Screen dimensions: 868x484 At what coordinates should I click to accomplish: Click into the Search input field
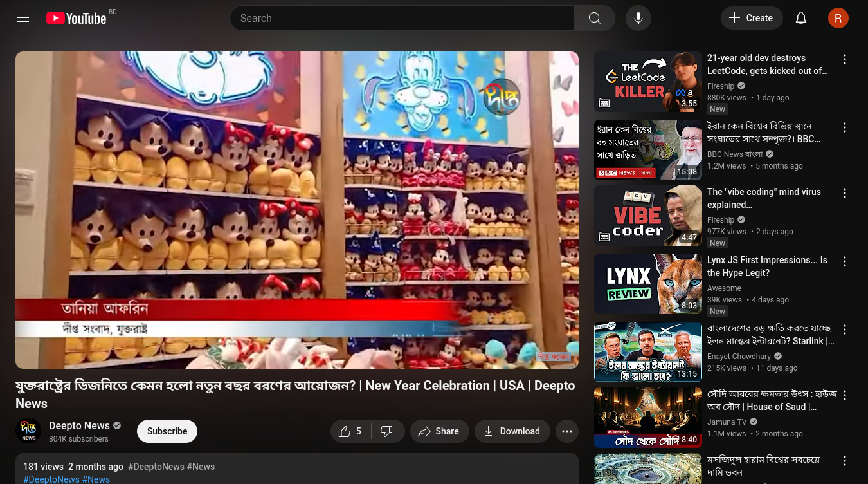402,18
